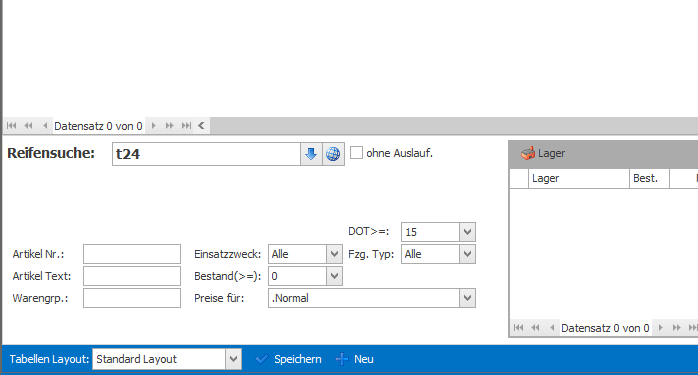Click Neu to create a new layout
The image size is (698, 375).
[355, 359]
